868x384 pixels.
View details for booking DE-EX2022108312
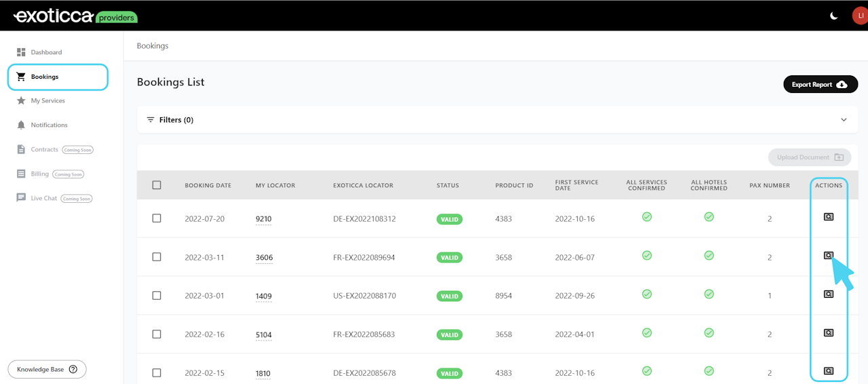pos(828,217)
